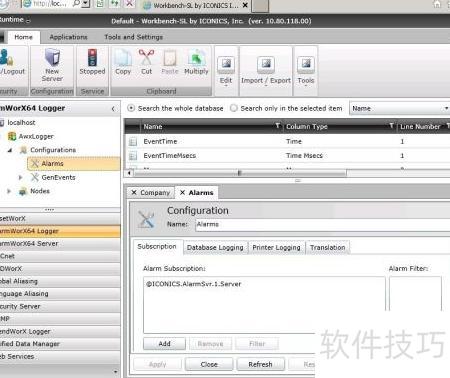Open the Name search field dropdown
450x378 pixels.
coord(446,108)
